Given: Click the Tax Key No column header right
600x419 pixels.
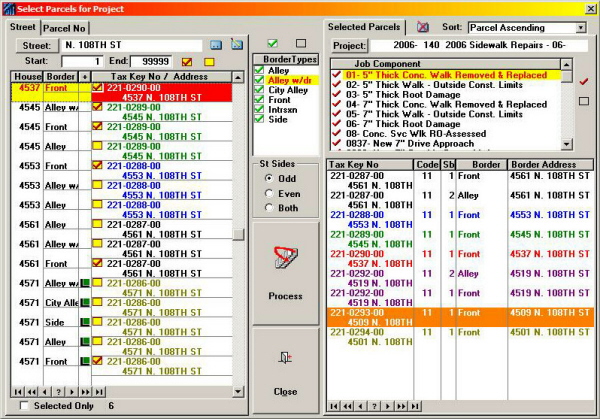Looking at the screenshot, I should click(370, 165).
